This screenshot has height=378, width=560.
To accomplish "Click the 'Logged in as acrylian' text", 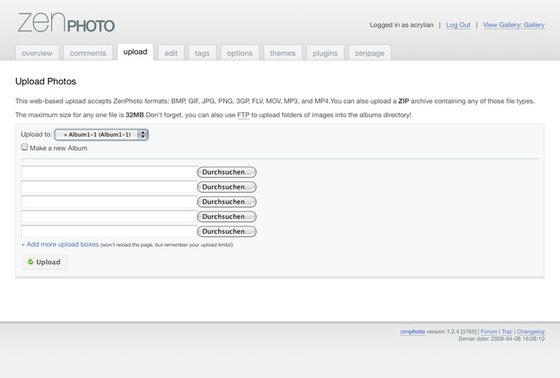I will coord(401,25).
